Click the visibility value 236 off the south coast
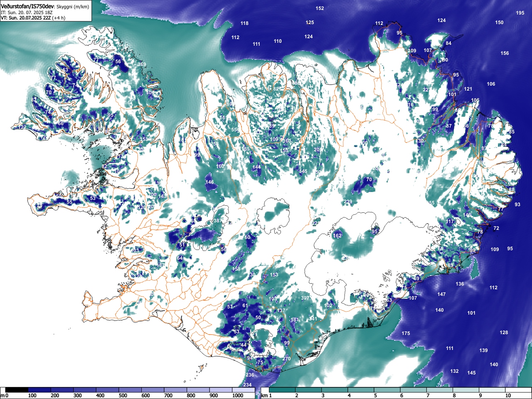532x399 pixels. (250, 375)
